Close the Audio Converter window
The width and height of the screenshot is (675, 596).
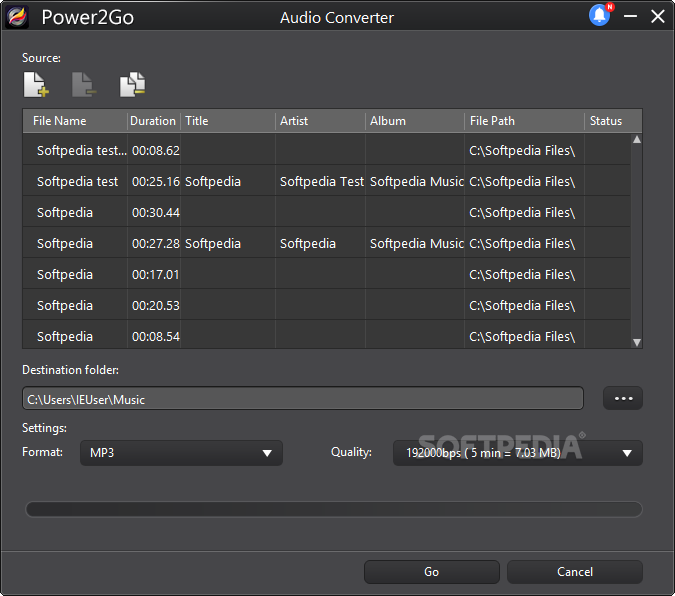(x=657, y=16)
